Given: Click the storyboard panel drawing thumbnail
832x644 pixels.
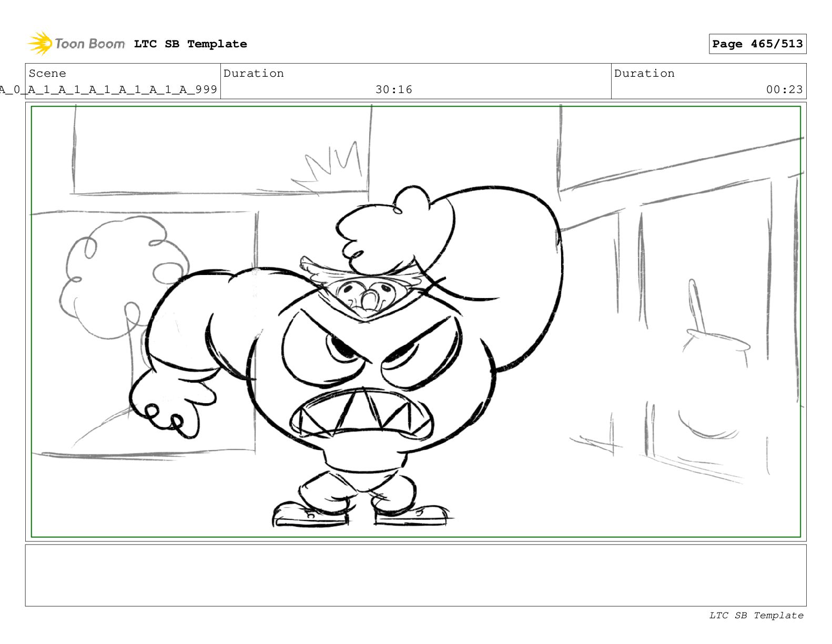Looking at the screenshot, I should point(415,322).
